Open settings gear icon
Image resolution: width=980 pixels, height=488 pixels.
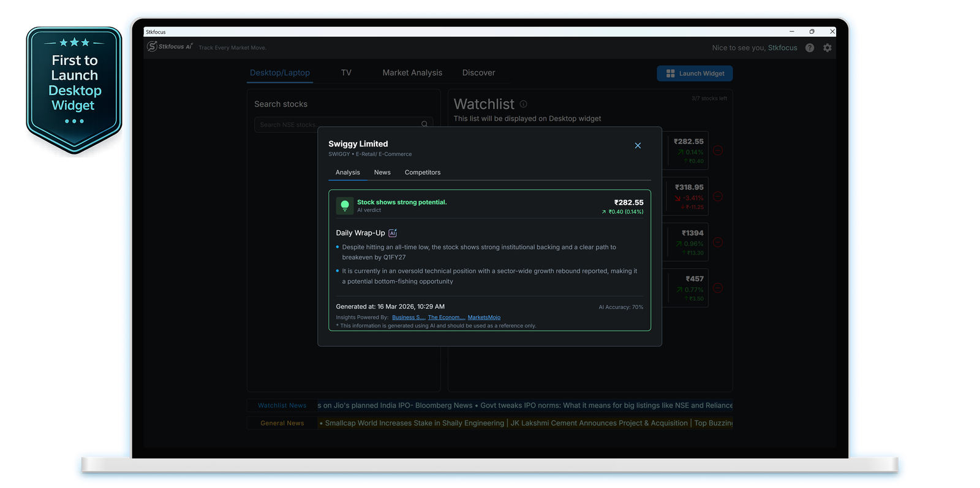coord(827,48)
